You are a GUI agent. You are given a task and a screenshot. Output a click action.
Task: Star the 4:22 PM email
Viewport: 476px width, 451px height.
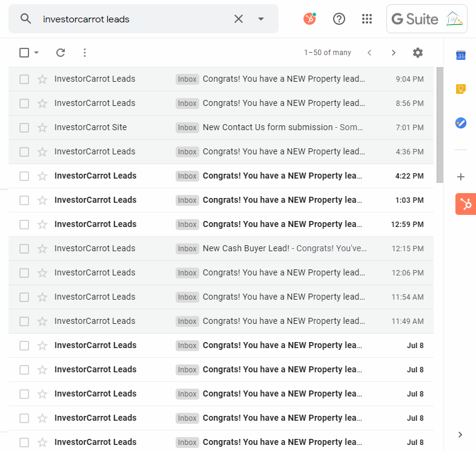[42, 176]
